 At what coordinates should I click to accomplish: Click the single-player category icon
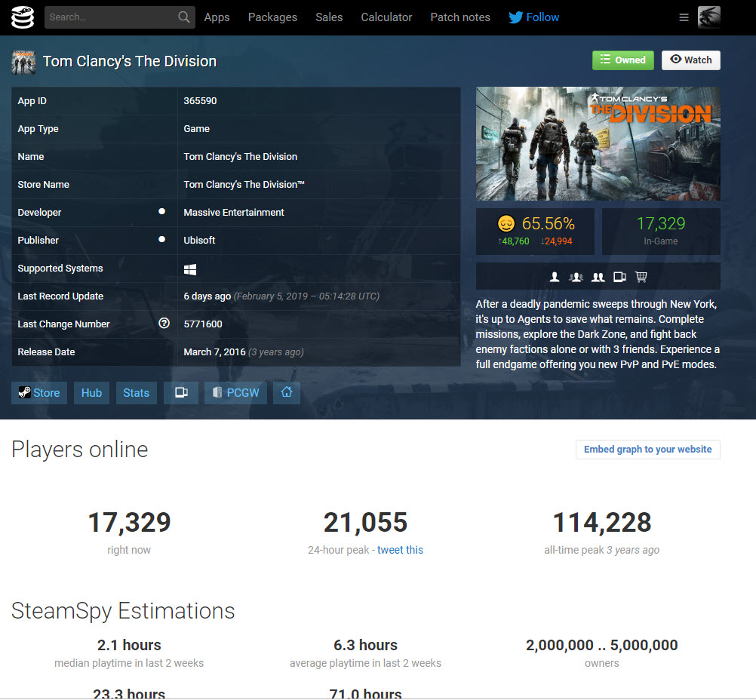point(555,277)
